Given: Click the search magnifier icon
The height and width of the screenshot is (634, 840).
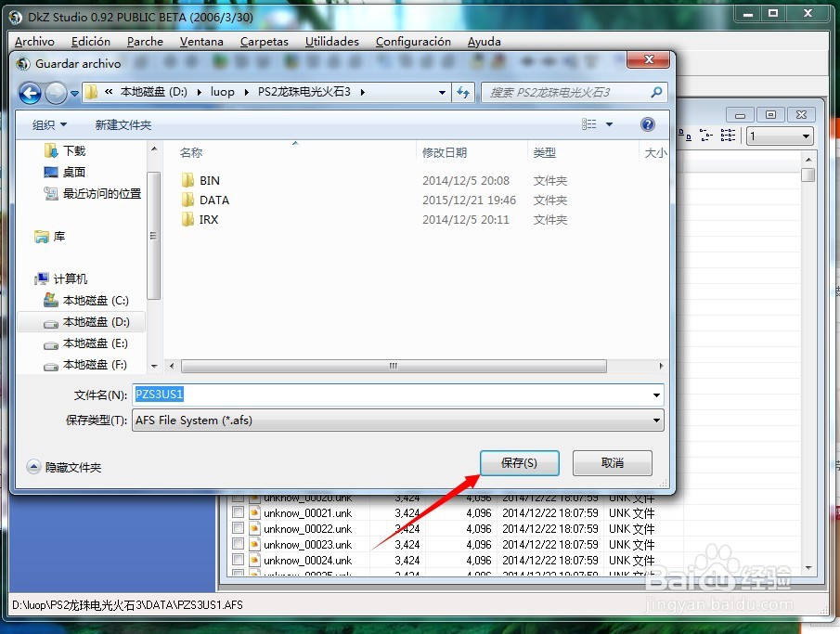Looking at the screenshot, I should point(656,92).
